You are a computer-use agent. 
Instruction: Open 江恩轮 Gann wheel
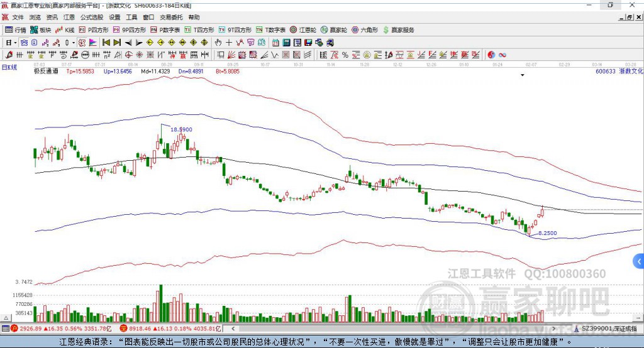303,30
